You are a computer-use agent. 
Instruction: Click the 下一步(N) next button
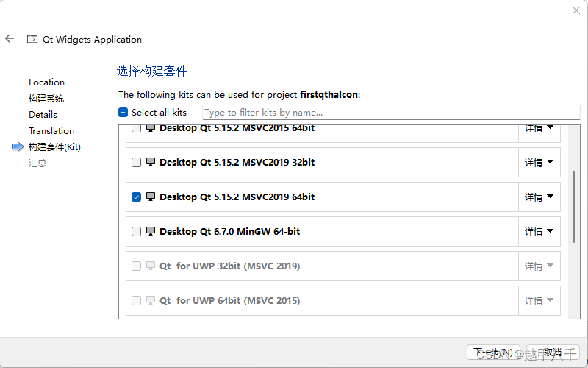493,353
